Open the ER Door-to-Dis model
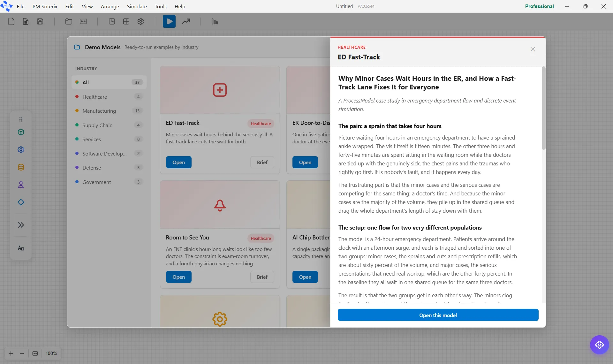The image size is (613, 364). [x=305, y=162]
